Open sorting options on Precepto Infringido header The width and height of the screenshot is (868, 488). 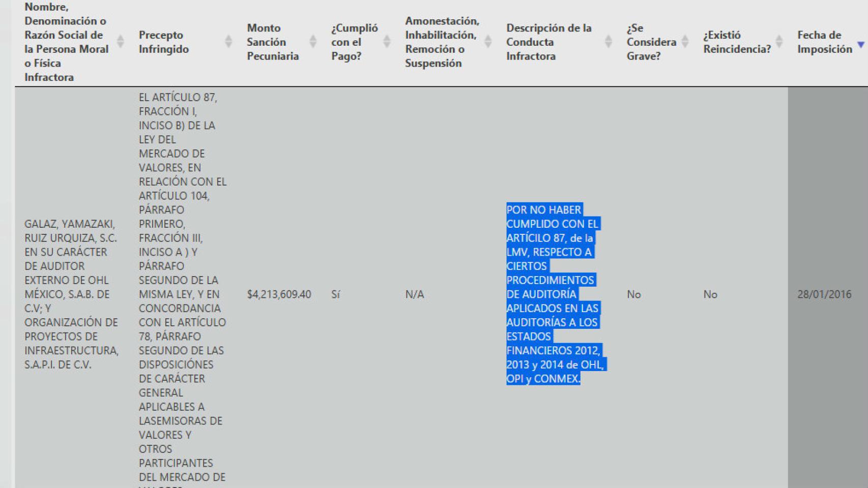point(228,42)
